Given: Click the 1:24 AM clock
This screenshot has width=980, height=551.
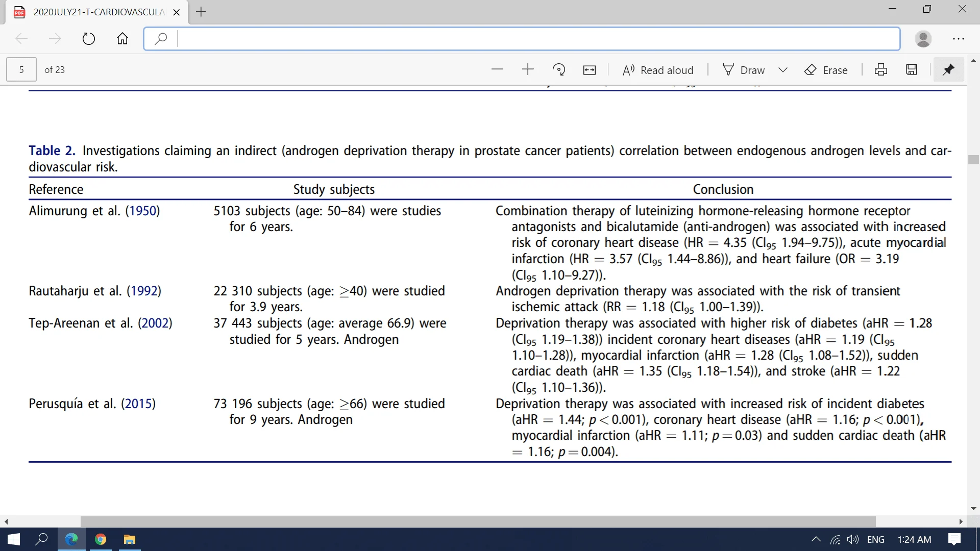Looking at the screenshot, I should pyautogui.click(x=914, y=540).
